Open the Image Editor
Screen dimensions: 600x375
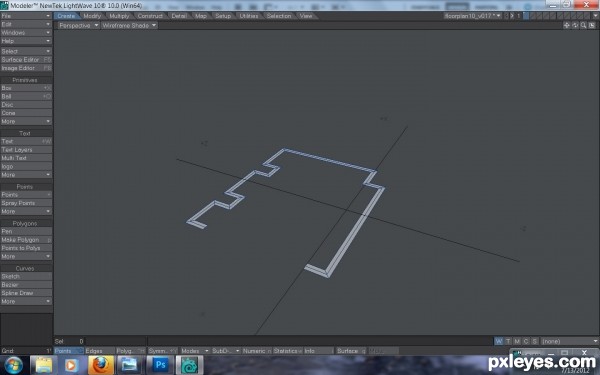tap(26, 68)
